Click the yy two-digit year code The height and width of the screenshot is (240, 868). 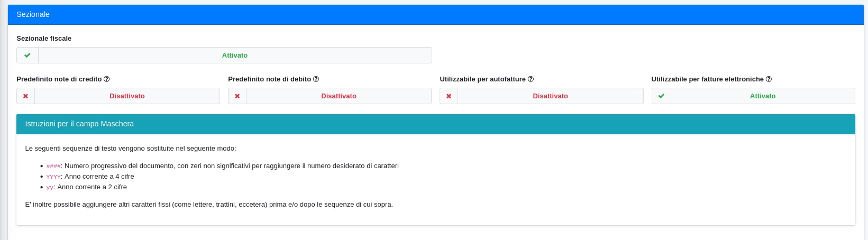(50, 188)
